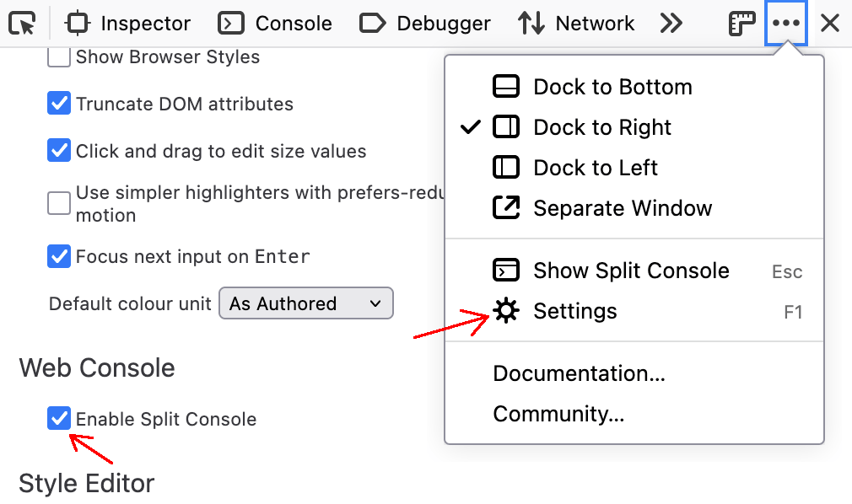
Task: Click the Community link
Action: point(560,414)
